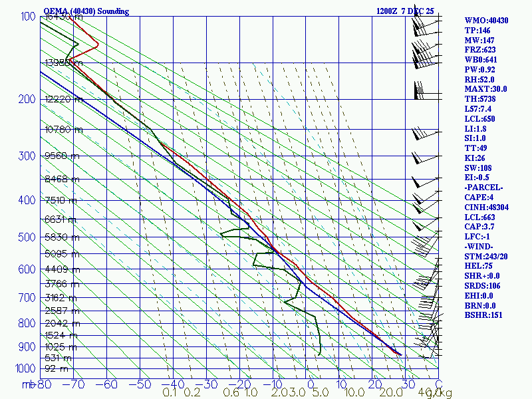Viewport: 532px width, 399px height.
Task: Click the 'LFC:-1' value
Action: pyautogui.click(x=477, y=237)
